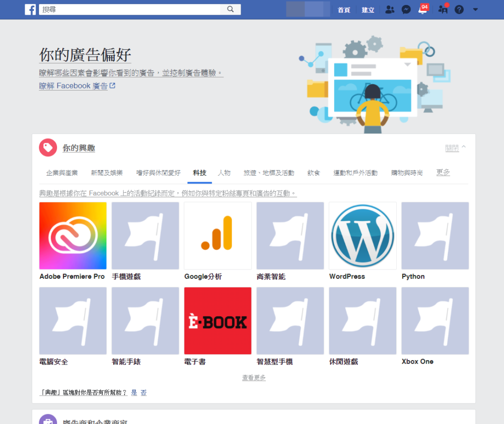Click the 智能手錶 flag thumbnail
Image resolution: width=504 pixels, height=424 pixels.
tap(145, 321)
